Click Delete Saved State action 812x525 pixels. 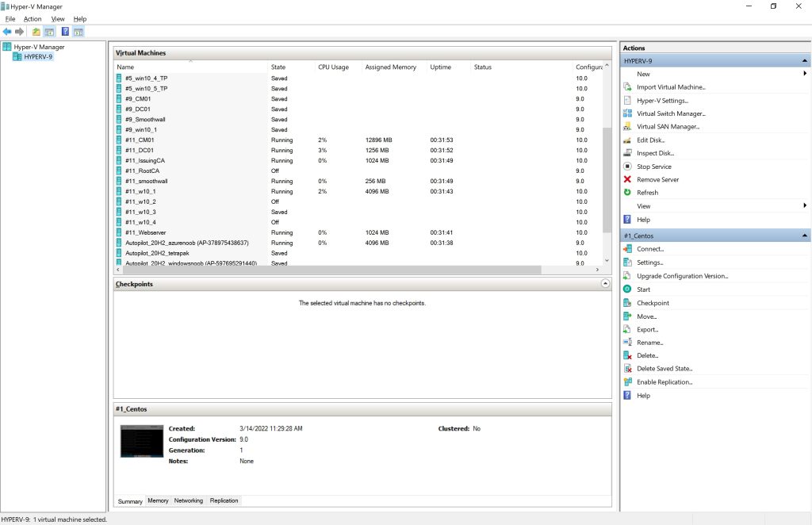coord(665,368)
